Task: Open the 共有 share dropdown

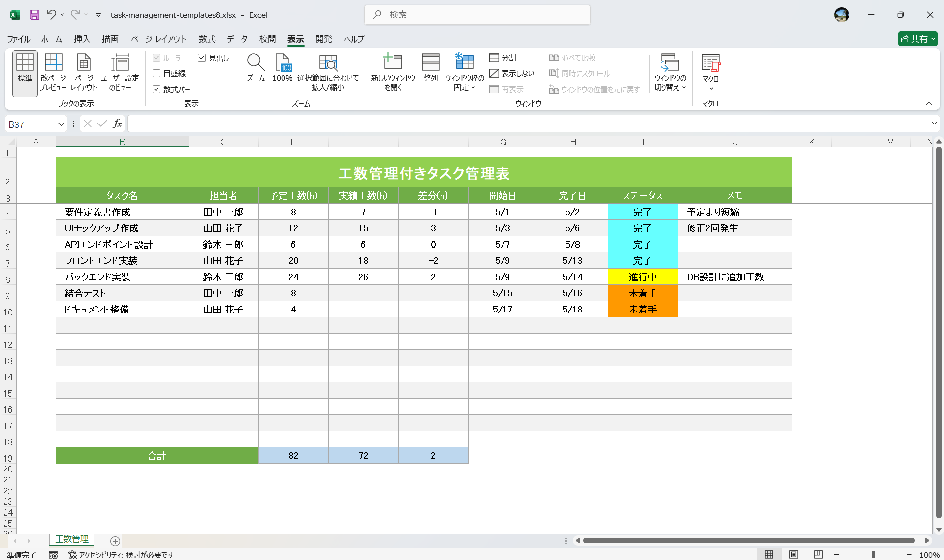Action: click(x=917, y=39)
